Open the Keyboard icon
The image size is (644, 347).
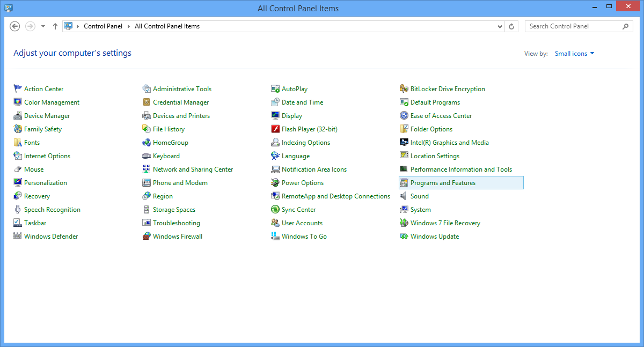click(x=147, y=156)
